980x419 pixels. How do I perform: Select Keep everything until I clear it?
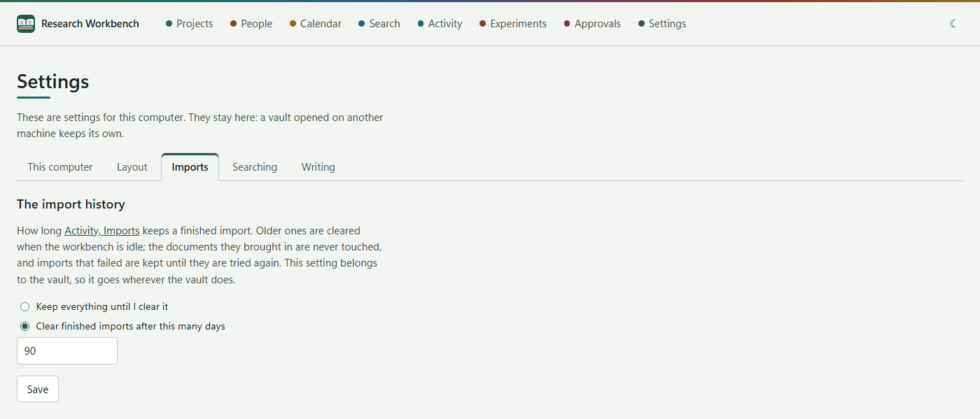click(x=25, y=306)
